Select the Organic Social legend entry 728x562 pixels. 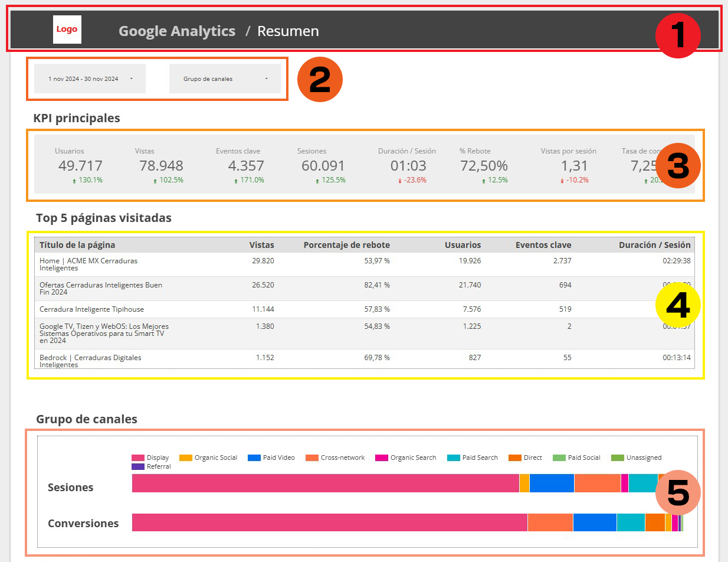(x=208, y=458)
